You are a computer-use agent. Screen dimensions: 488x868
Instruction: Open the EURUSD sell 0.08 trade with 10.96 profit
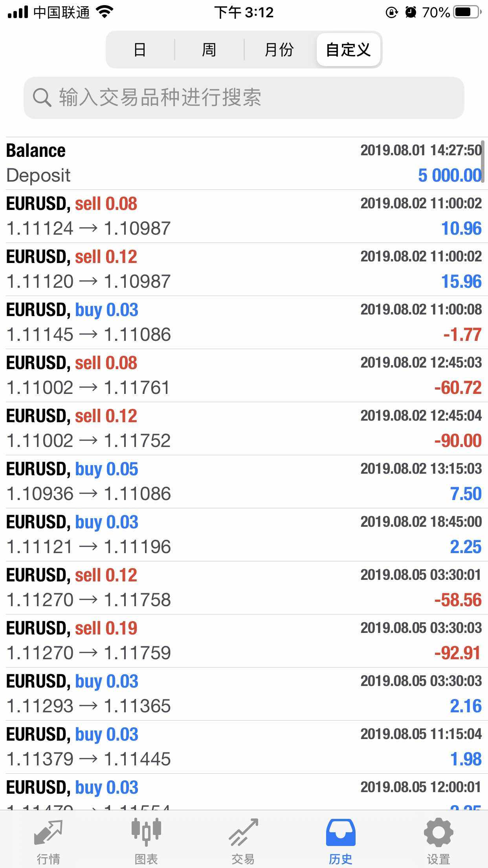click(244, 216)
